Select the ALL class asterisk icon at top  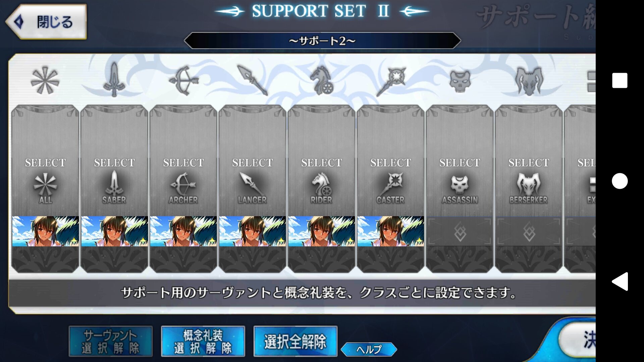(x=45, y=80)
